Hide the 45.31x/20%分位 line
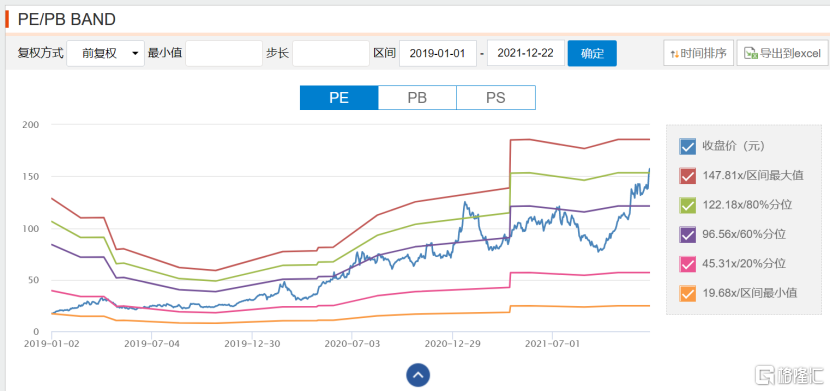This screenshot has width=830, height=392. (687, 263)
